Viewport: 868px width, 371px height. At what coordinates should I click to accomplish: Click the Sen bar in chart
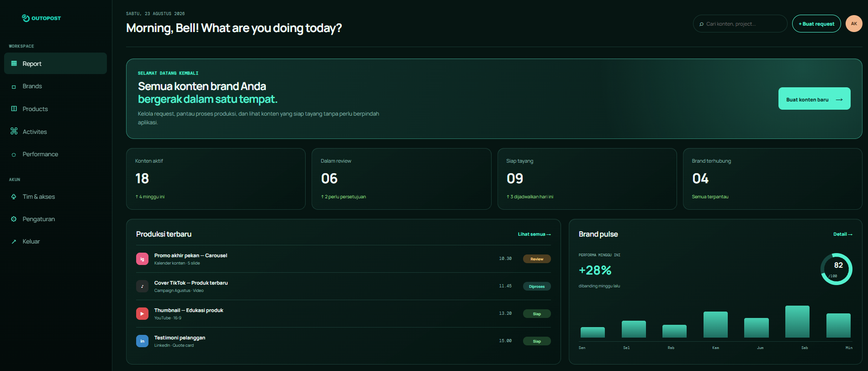592,332
